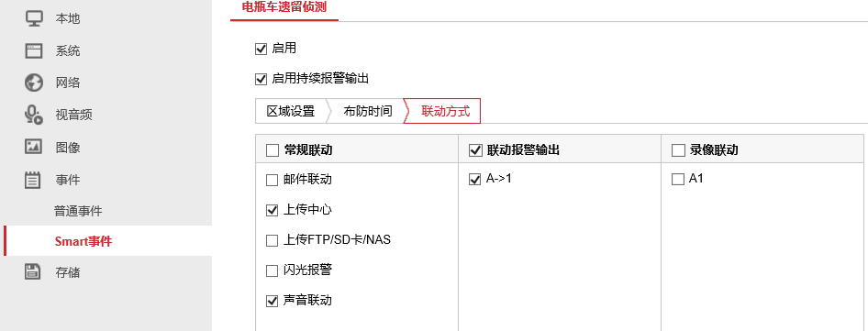The width and height of the screenshot is (868, 331).
Task: Open the 图像 picture icon
Action: click(x=34, y=148)
